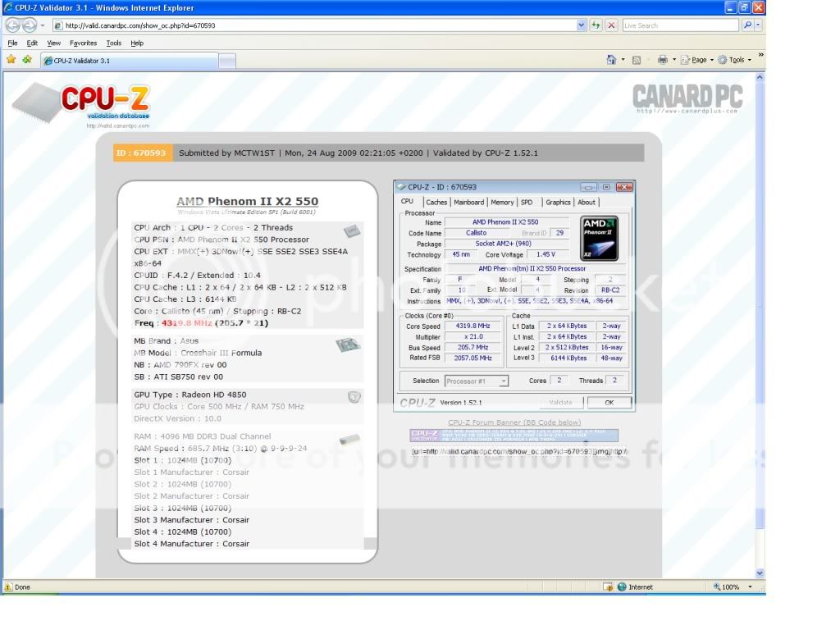The width and height of the screenshot is (840, 630).
Task: Open the Tools menu in the menu bar
Action: click(x=113, y=43)
